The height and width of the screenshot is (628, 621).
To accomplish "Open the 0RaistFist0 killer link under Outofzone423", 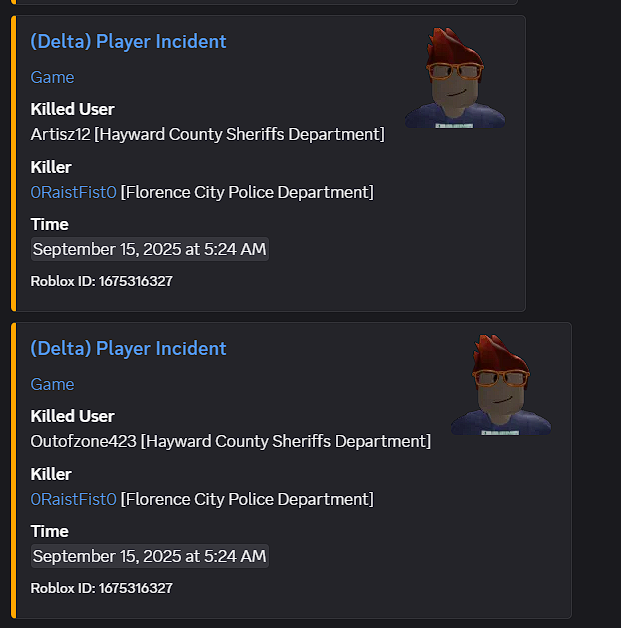I will [x=73, y=499].
